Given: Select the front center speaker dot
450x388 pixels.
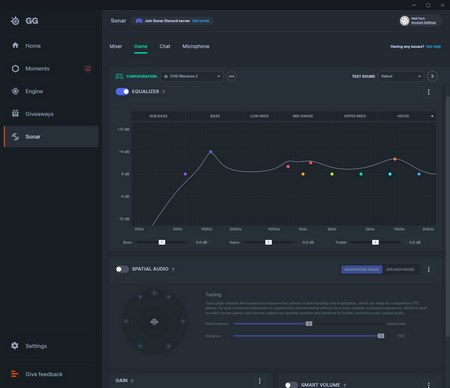Looking at the screenshot, I should click(154, 293).
